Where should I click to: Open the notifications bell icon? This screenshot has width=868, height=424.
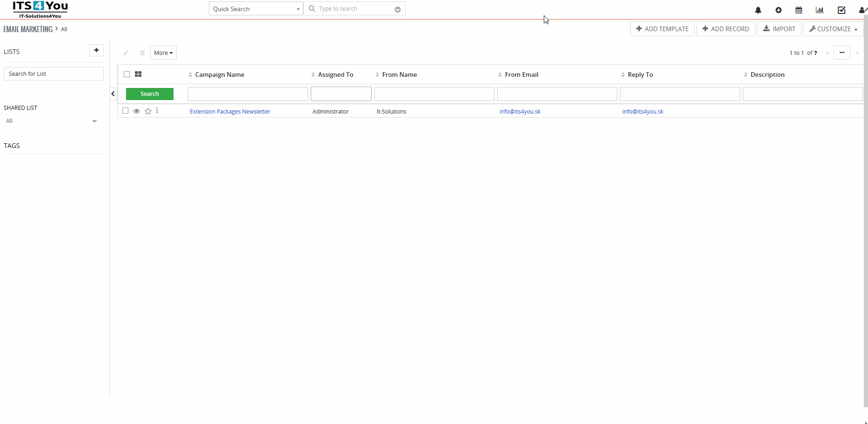[758, 10]
